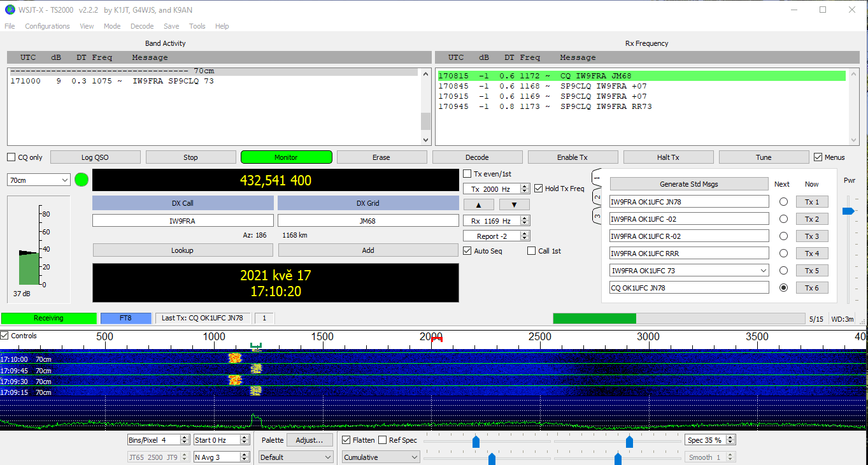This screenshot has width=868, height=465.
Task: Select message tab 1 on side panel
Action: 597,177
